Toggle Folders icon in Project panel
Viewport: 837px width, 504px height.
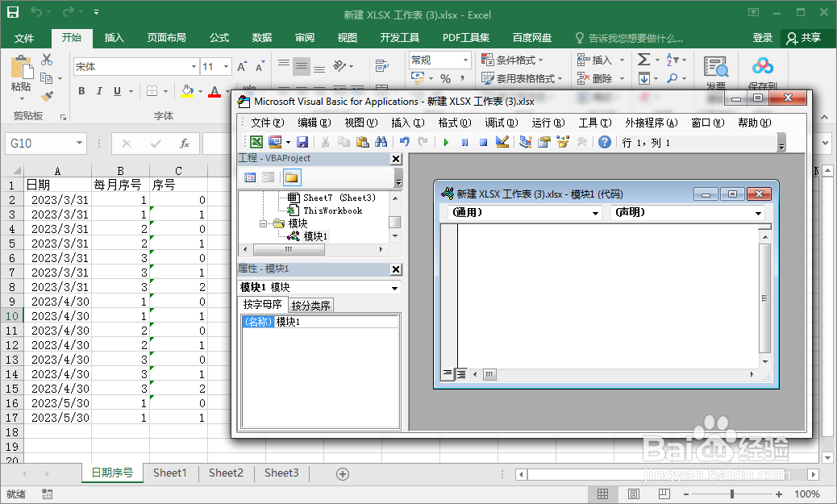tap(291, 177)
